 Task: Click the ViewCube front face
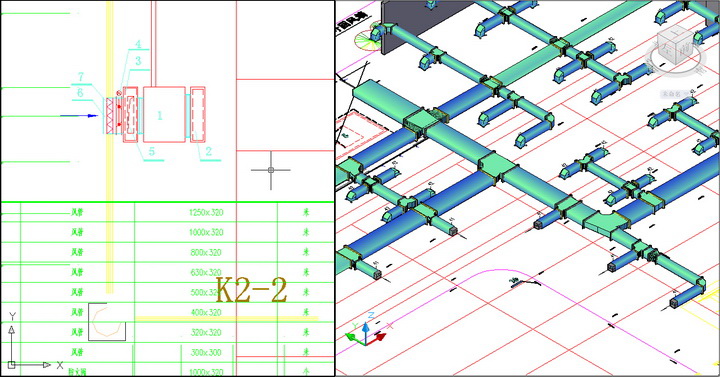685,49
